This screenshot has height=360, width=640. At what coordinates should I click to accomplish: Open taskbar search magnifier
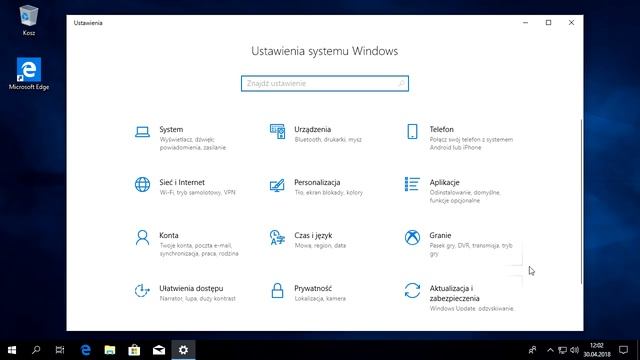pos(36,350)
